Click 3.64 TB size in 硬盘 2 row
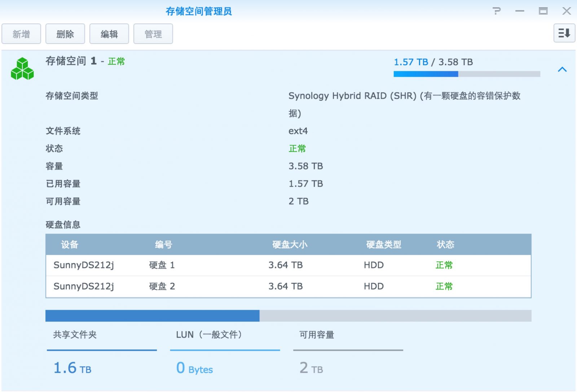Screen dimensions: 577x392 [x=286, y=286]
